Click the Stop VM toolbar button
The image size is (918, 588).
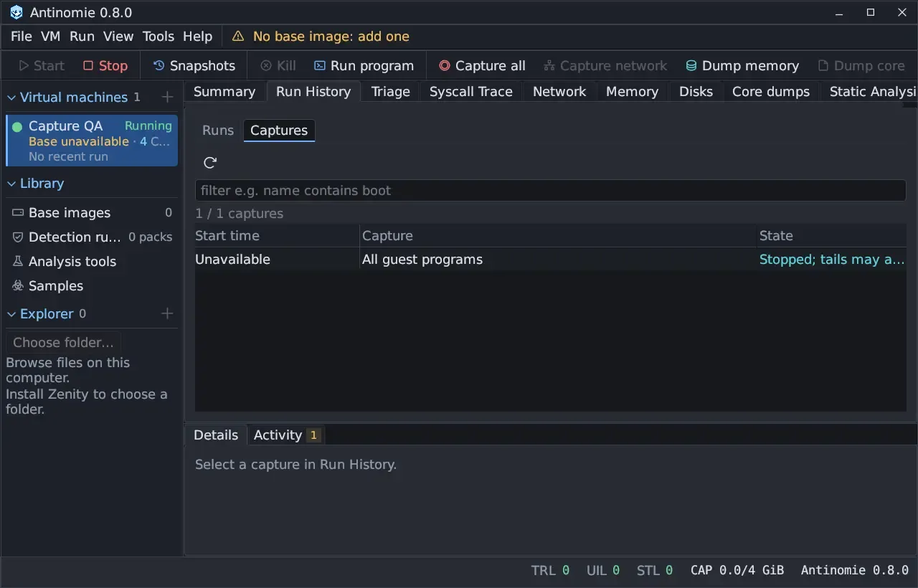105,66
